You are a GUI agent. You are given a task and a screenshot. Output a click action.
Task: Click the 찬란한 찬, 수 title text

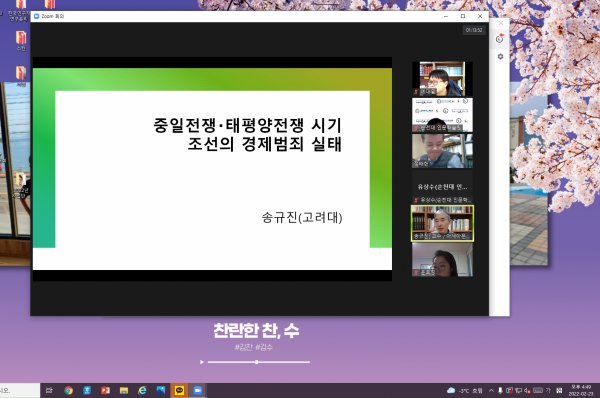point(256,331)
